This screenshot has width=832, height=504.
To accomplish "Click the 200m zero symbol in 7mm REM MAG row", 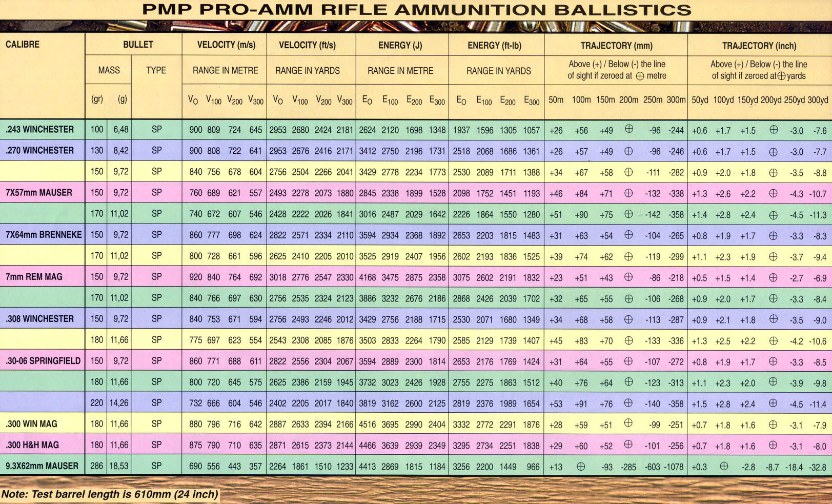I will point(628,277).
